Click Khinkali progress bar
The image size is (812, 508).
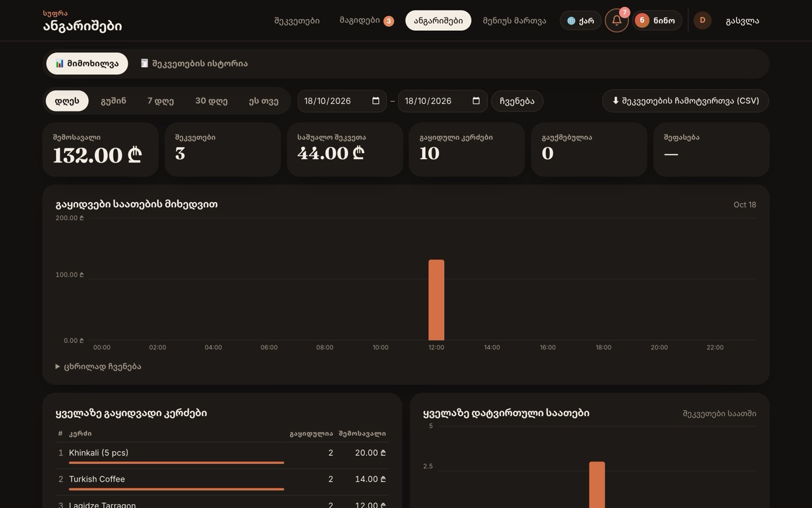176,463
